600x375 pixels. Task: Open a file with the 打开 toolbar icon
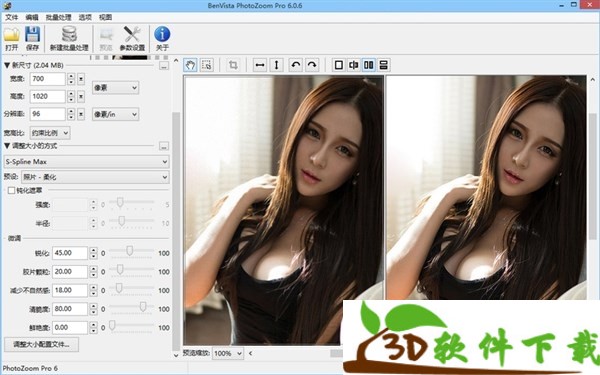[x=12, y=38]
